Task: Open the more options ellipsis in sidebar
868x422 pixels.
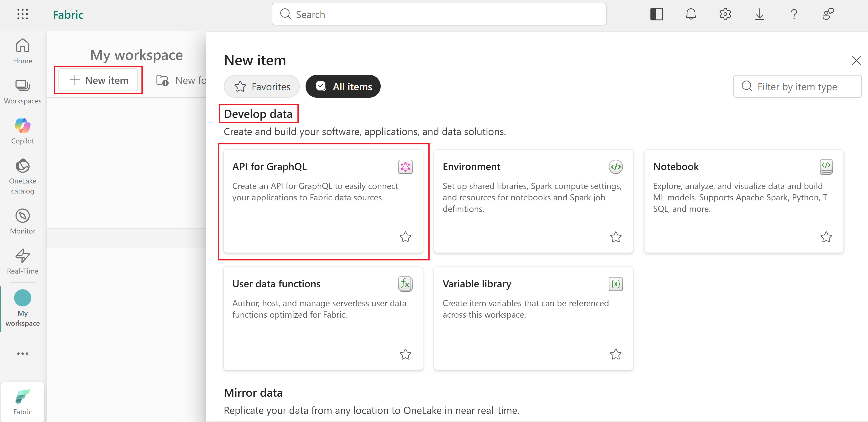Action: [x=23, y=353]
